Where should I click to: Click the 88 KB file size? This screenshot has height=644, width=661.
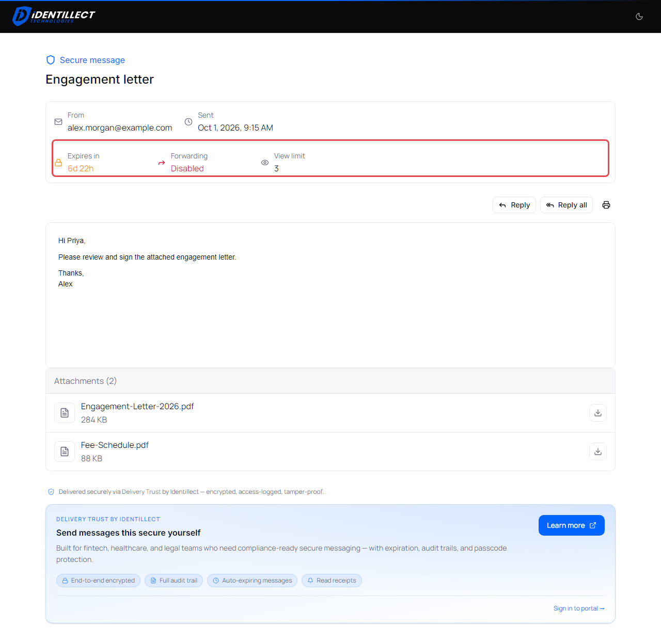(x=91, y=459)
